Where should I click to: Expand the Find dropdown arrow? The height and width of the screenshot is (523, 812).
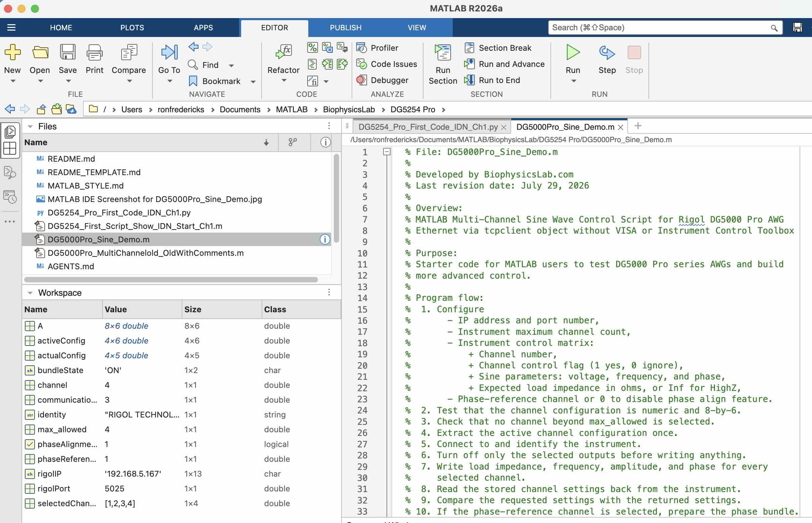pyautogui.click(x=231, y=65)
